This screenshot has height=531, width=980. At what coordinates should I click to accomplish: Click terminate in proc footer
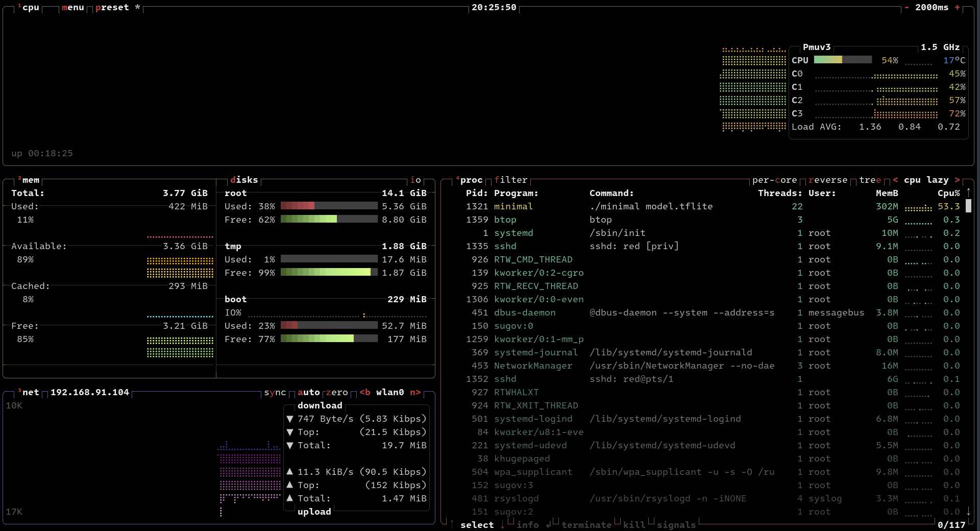(586, 525)
